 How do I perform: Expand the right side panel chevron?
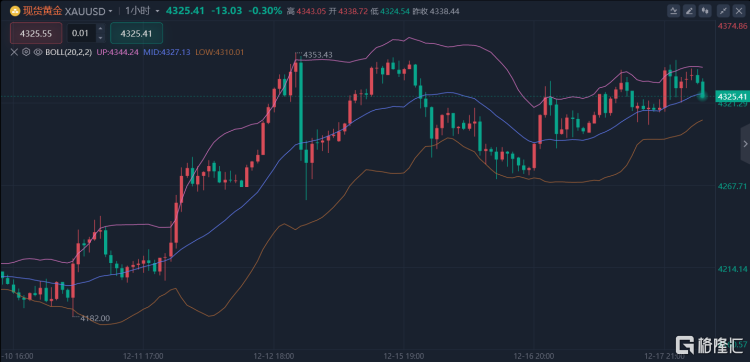pos(745,143)
